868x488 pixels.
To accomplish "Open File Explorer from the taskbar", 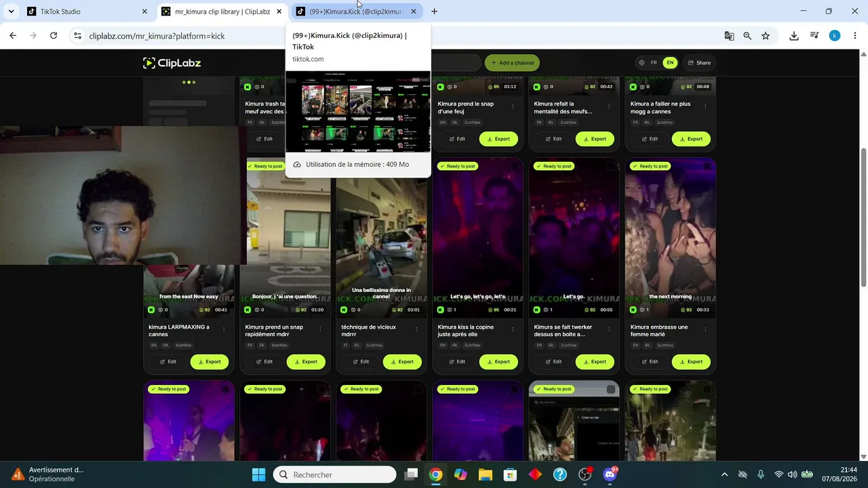I will [x=485, y=474].
